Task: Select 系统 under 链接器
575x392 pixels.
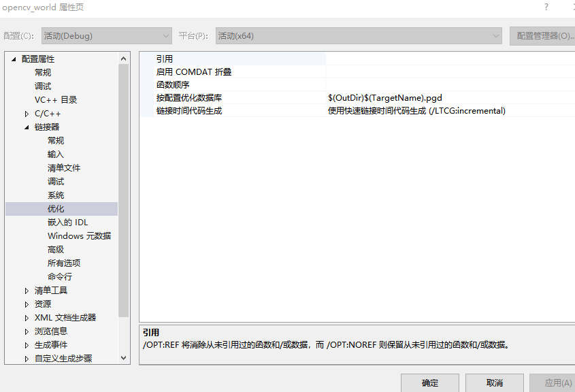Action: (56, 195)
